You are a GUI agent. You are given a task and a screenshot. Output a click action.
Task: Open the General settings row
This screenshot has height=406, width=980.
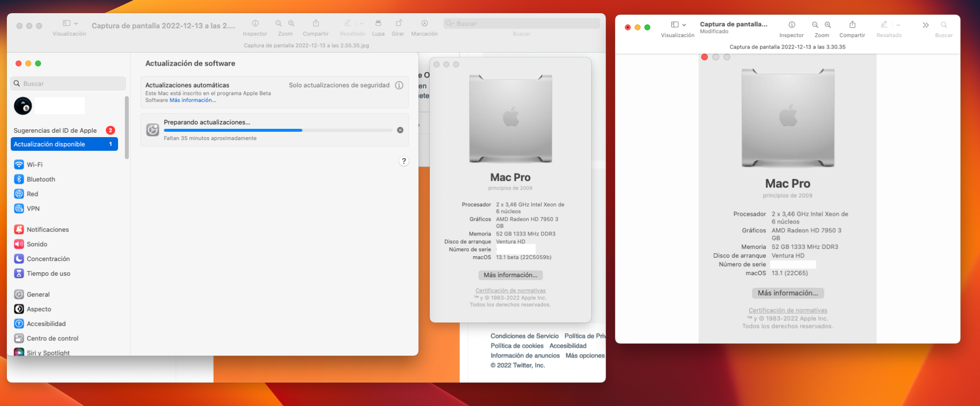(64, 294)
